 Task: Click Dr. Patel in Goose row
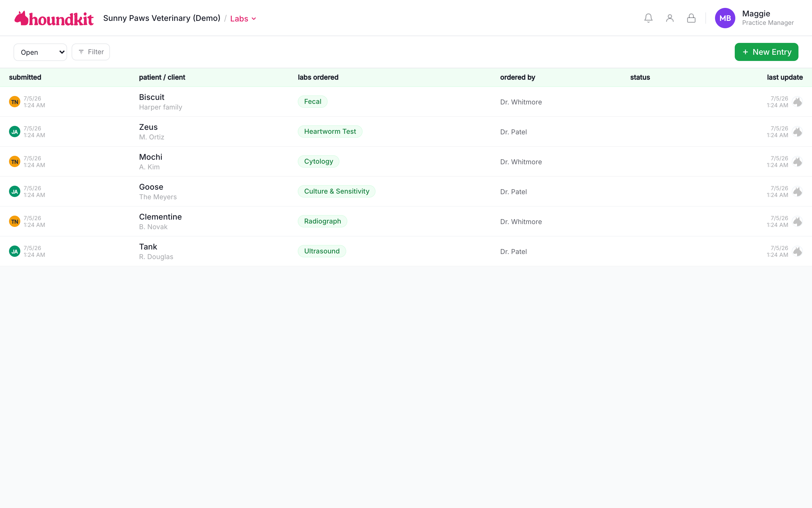point(513,192)
